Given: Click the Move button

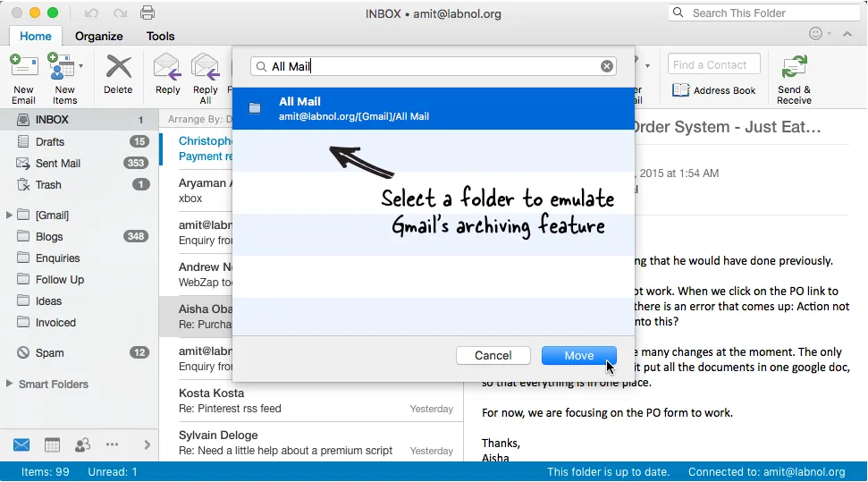Looking at the screenshot, I should click(x=578, y=356).
